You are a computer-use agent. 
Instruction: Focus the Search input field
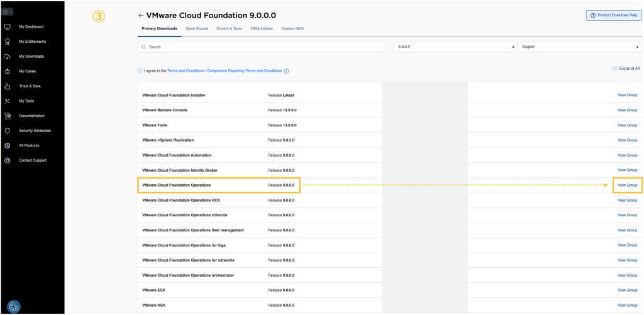point(262,47)
